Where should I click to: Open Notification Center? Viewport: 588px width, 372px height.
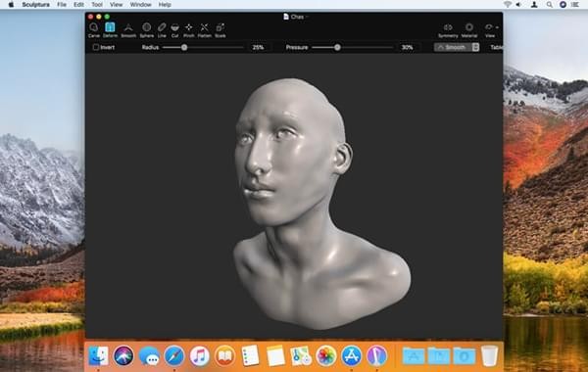click(575, 5)
